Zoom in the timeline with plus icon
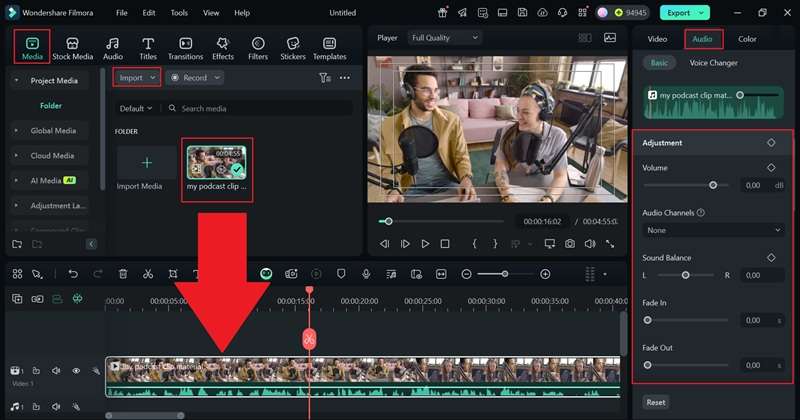 (545, 274)
